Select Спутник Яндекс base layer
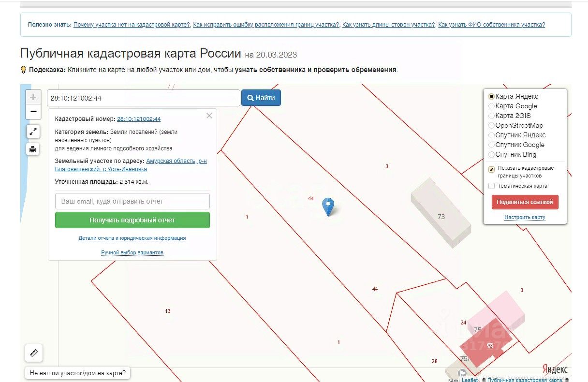The height and width of the screenshot is (382, 588). [x=492, y=135]
